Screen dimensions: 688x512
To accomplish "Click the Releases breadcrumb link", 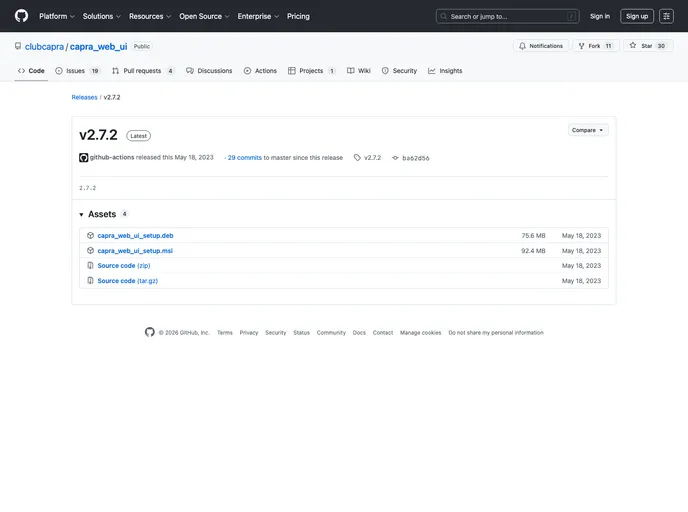I will [84, 97].
